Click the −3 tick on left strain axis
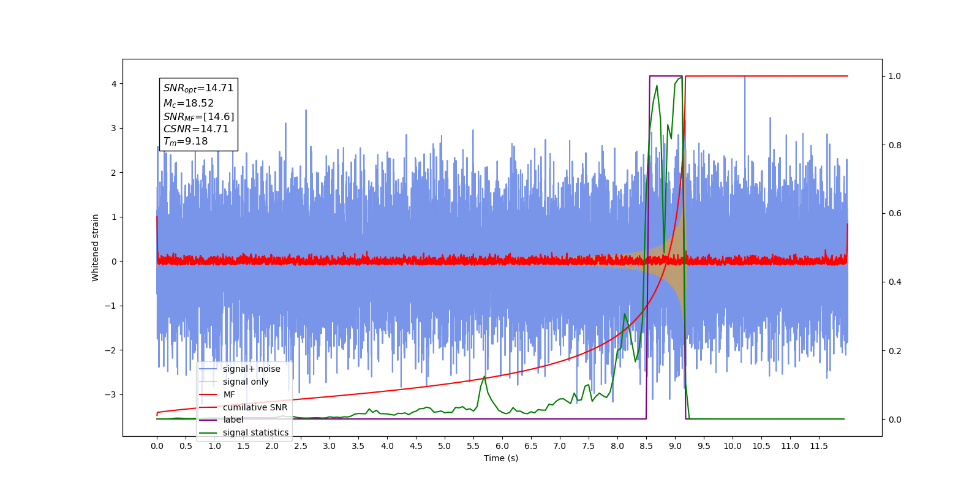 [110, 394]
